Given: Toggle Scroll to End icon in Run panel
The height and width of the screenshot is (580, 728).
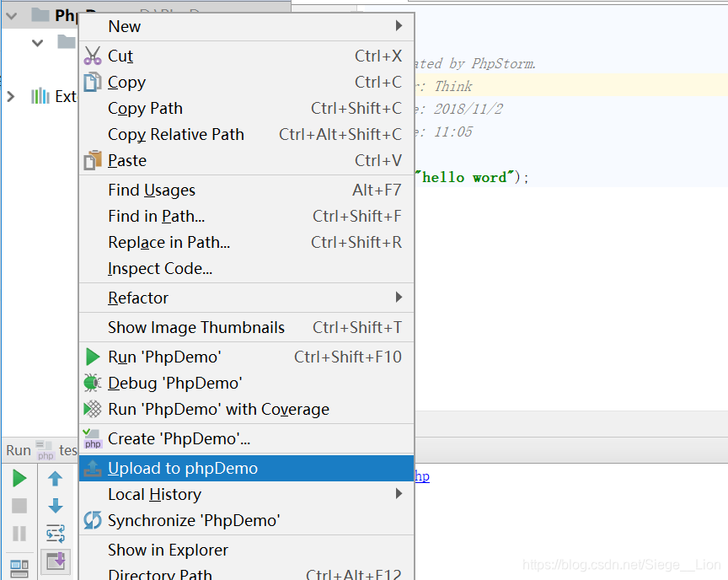Looking at the screenshot, I should [x=56, y=561].
